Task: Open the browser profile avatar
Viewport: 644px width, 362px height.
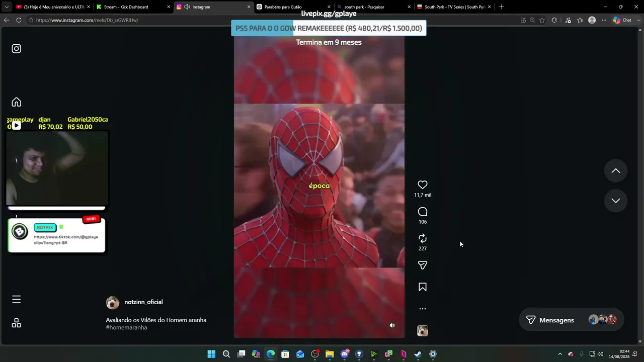Action: pyautogui.click(x=592, y=20)
